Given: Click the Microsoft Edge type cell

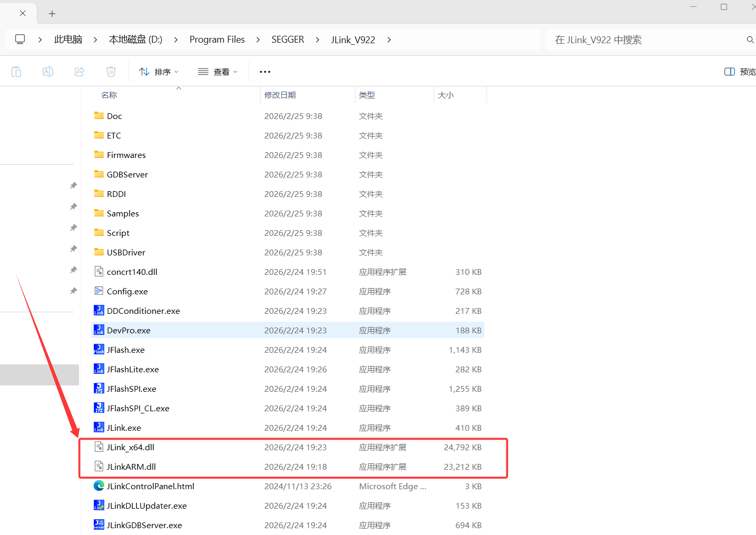Looking at the screenshot, I should click(x=393, y=486).
